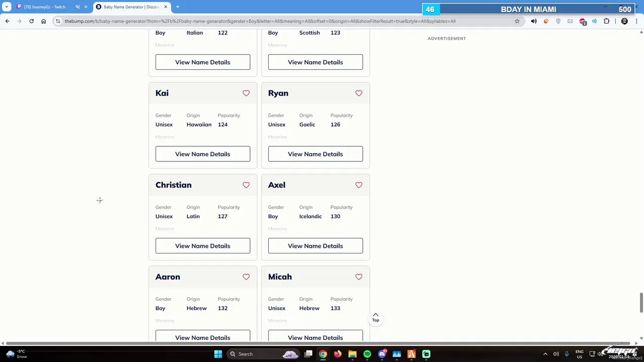The height and width of the screenshot is (362, 644).
Task: Open Firefox from the taskbar
Action: (x=338, y=354)
